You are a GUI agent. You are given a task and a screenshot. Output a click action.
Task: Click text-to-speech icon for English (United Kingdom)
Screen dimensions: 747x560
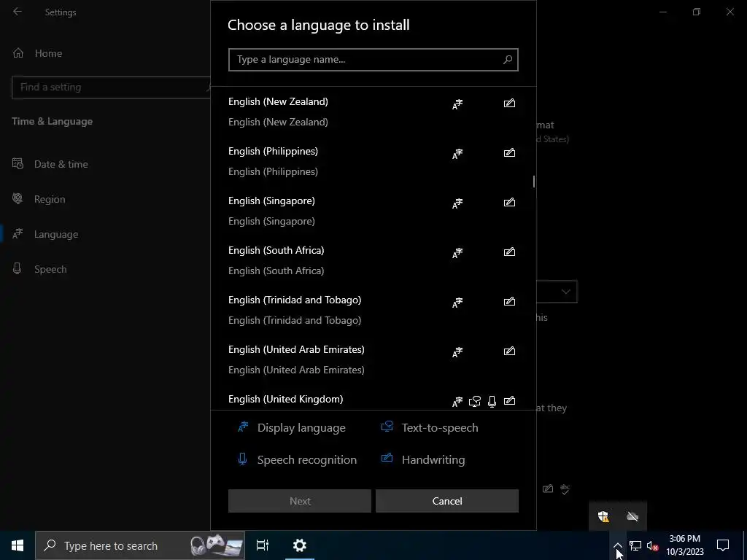pos(474,402)
